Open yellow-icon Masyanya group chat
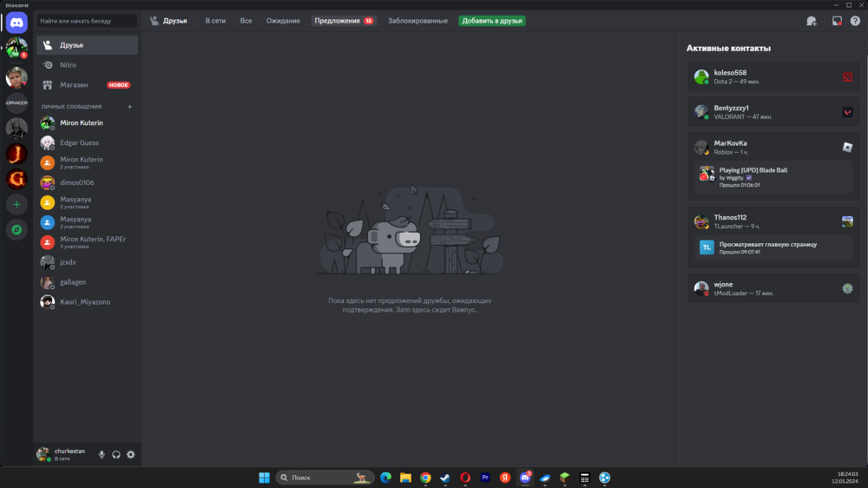This screenshot has height=488, width=868. (x=88, y=202)
